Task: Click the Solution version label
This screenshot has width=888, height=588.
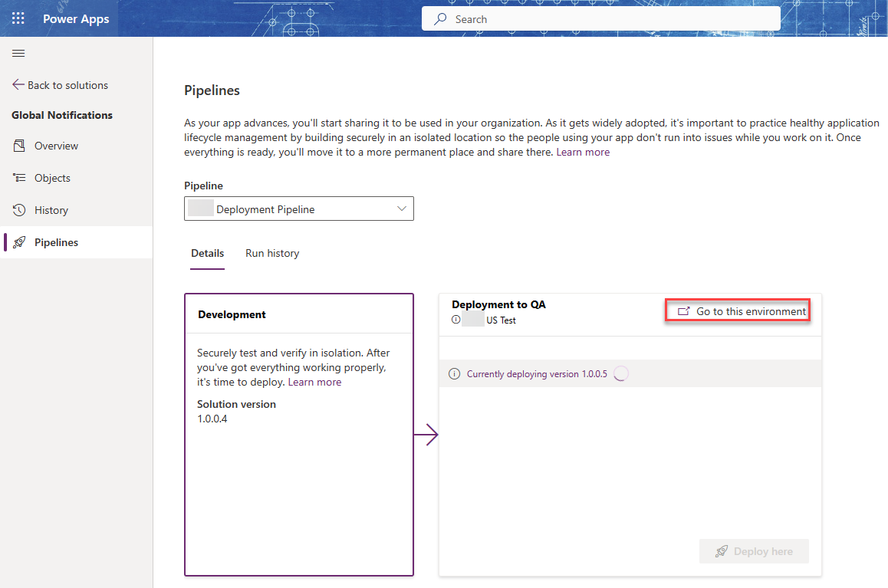Action: point(237,404)
